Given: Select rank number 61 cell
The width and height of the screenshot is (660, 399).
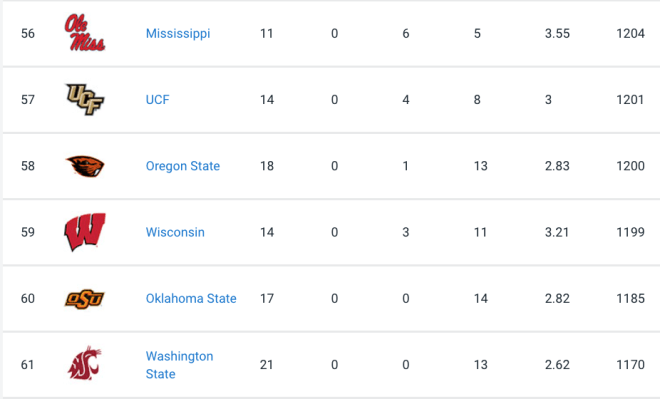Looking at the screenshot, I should 28,364.
